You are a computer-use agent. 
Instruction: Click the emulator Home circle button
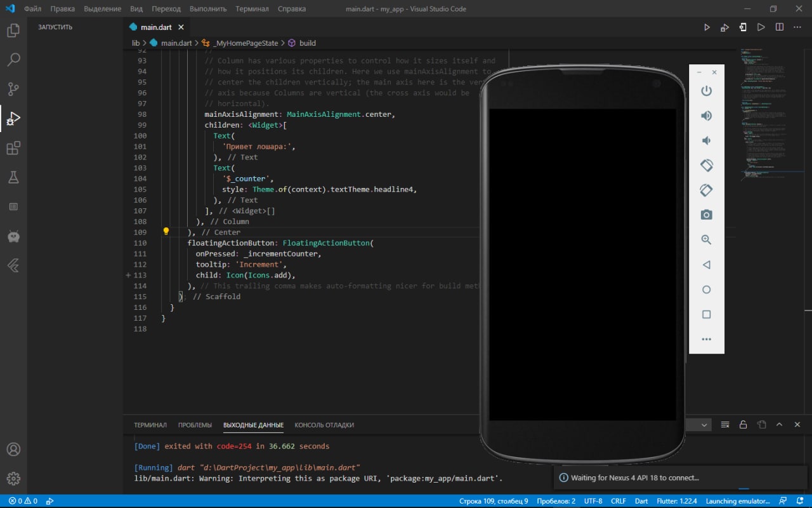click(x=706, y=290)
